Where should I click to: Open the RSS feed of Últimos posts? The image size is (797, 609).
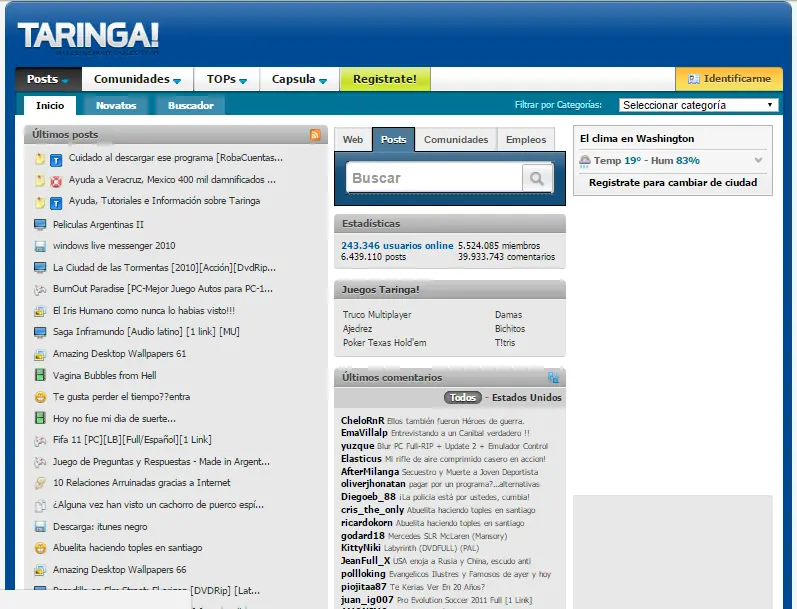(x=315, y=135)
